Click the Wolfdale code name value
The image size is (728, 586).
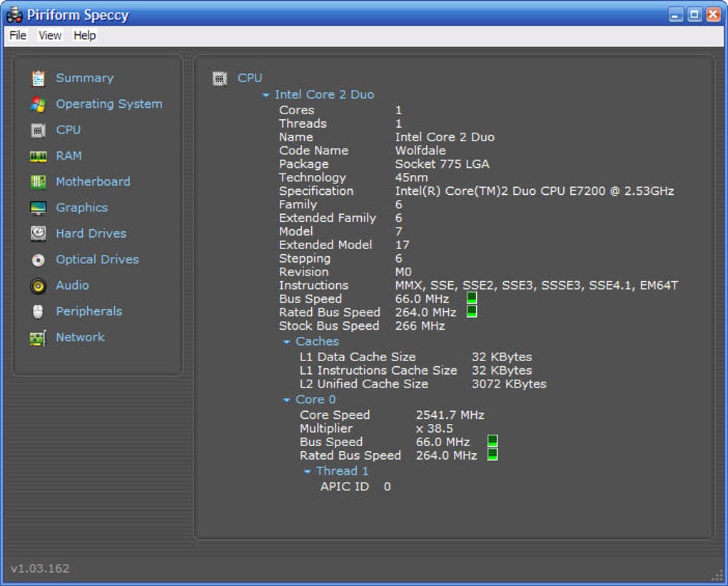pyautogui.click(x=420, y=151)
